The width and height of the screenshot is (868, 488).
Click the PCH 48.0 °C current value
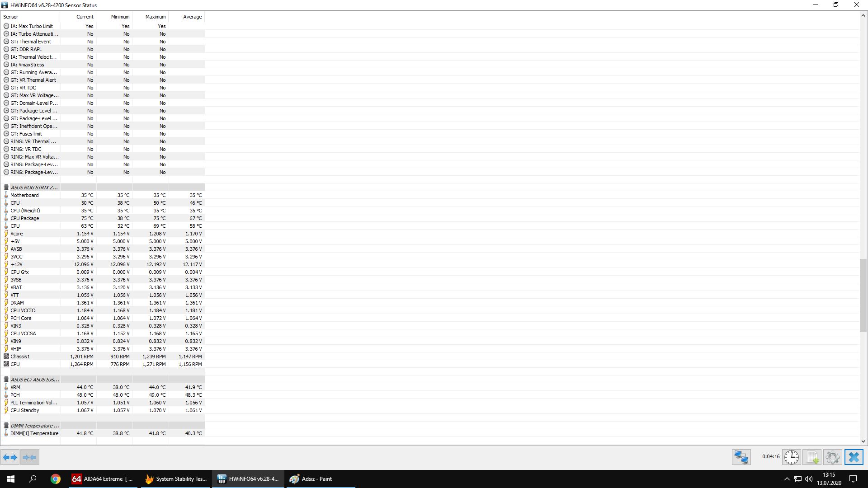[x=85, y=395]
